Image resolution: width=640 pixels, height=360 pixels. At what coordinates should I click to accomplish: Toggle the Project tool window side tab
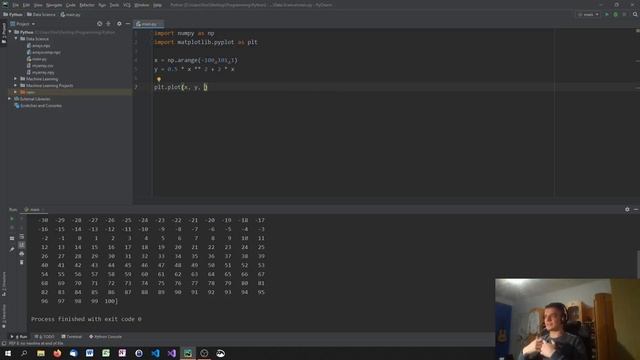tap(4, 33)
